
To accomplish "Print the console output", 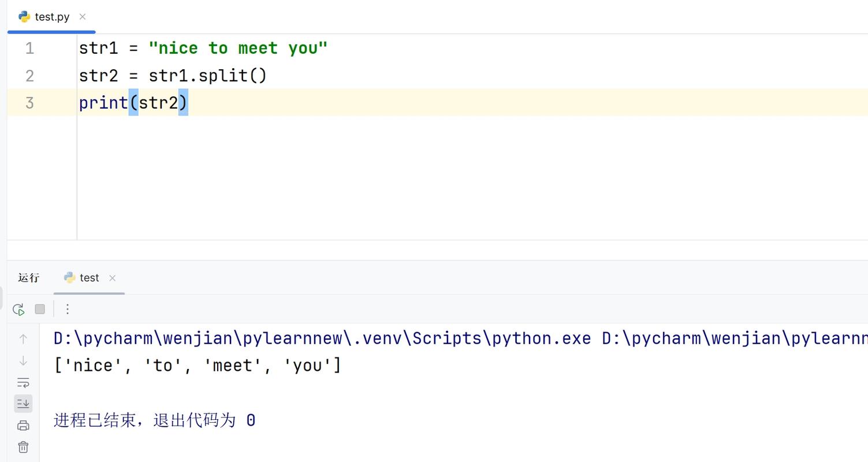I will pos(23,425).
